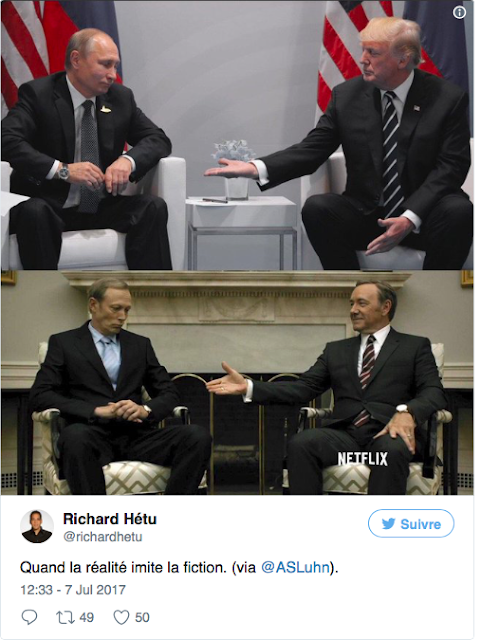Open the bottom Netflix scene image

click(x=237, y=382)
